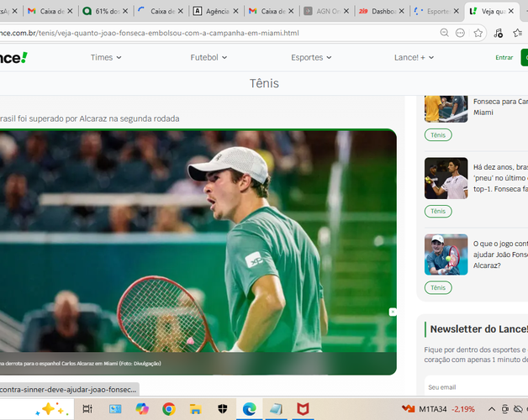Open the music note media control icon
The image size is (528, 420).
point(498,33)
